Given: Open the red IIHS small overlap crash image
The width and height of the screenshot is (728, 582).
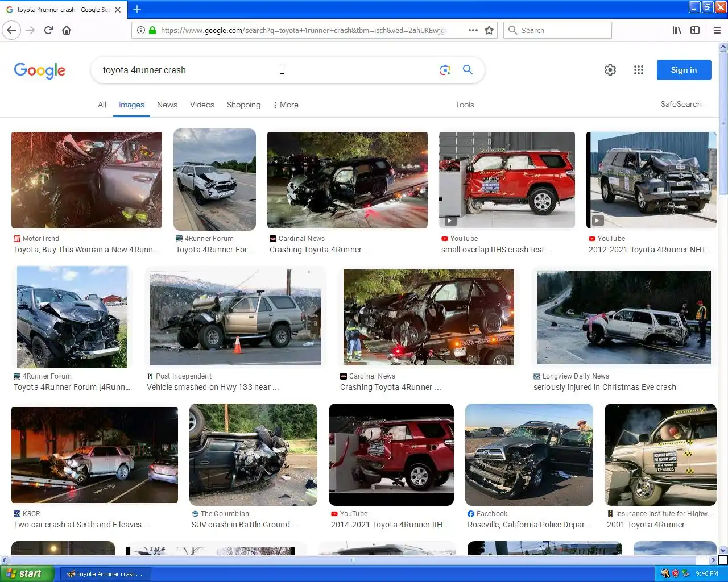Looking at the screenshot, I should (507, 180).
